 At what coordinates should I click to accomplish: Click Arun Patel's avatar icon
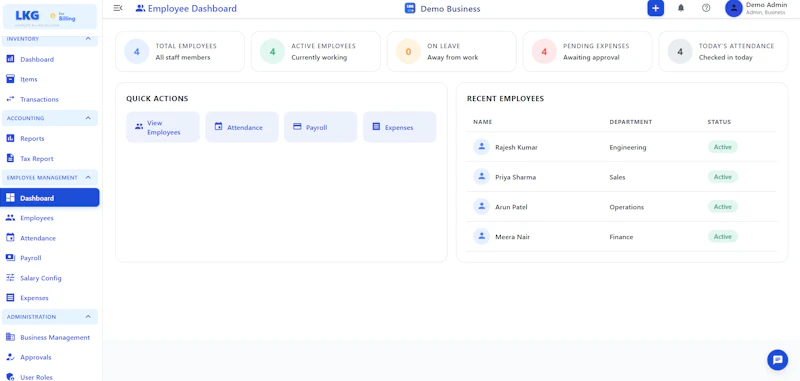tap(481, 207)
